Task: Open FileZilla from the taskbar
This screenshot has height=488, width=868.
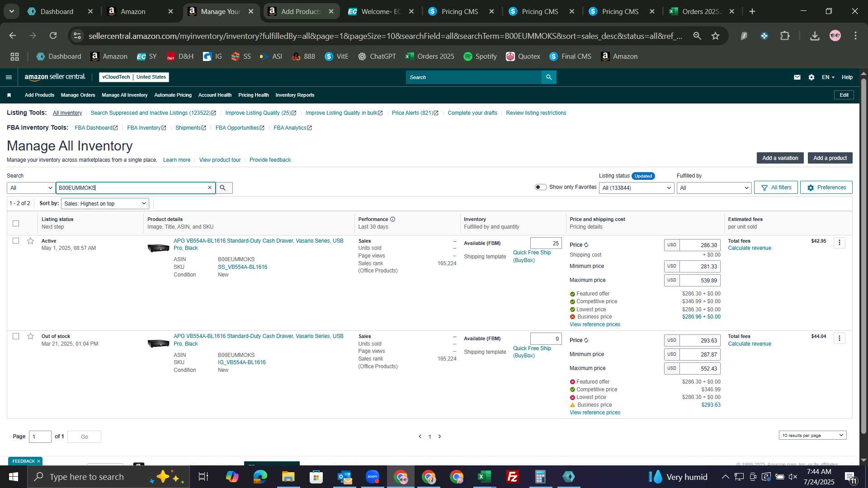Action: [512, 477]
